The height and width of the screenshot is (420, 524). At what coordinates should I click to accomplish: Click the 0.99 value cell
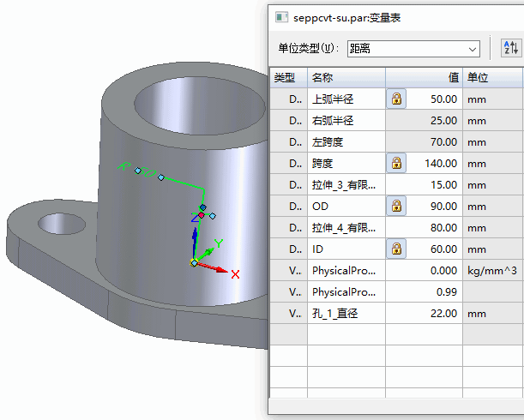[424, 291]
